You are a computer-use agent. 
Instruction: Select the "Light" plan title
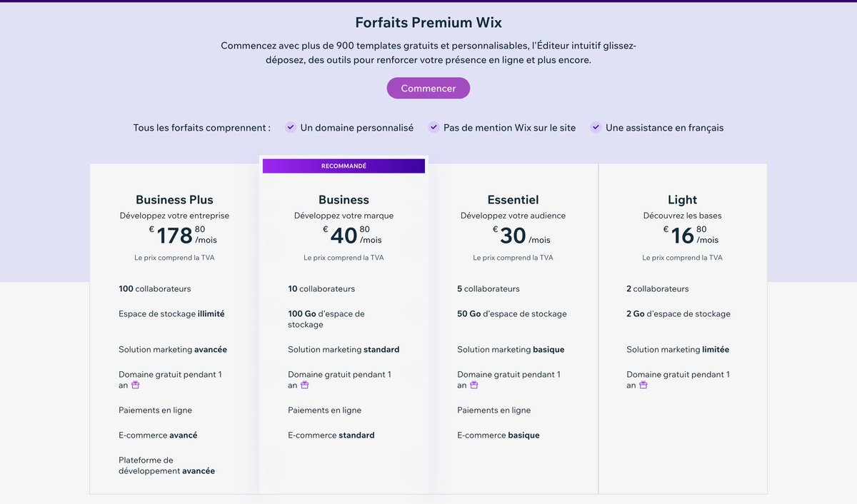682,199
